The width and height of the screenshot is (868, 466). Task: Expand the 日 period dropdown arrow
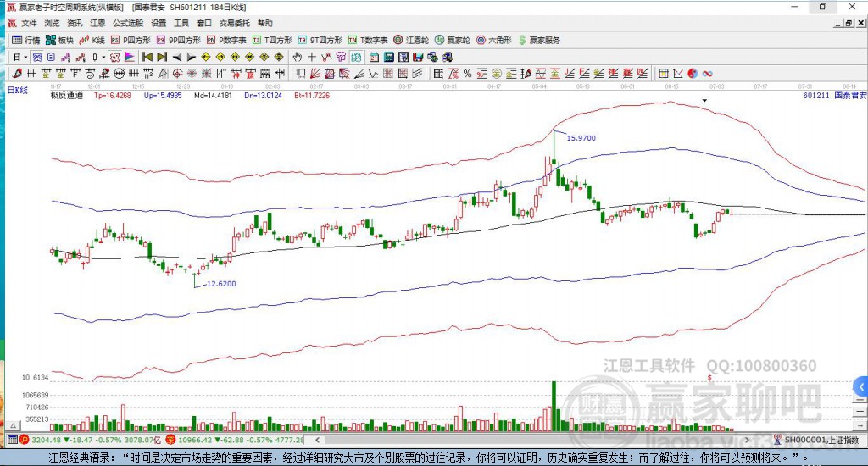coord(25,57)
